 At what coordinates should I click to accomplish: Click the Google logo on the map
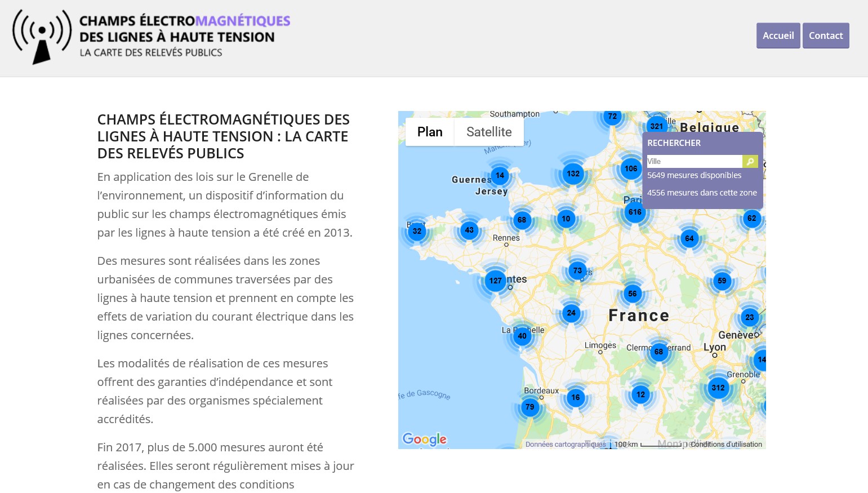point(424,439)
